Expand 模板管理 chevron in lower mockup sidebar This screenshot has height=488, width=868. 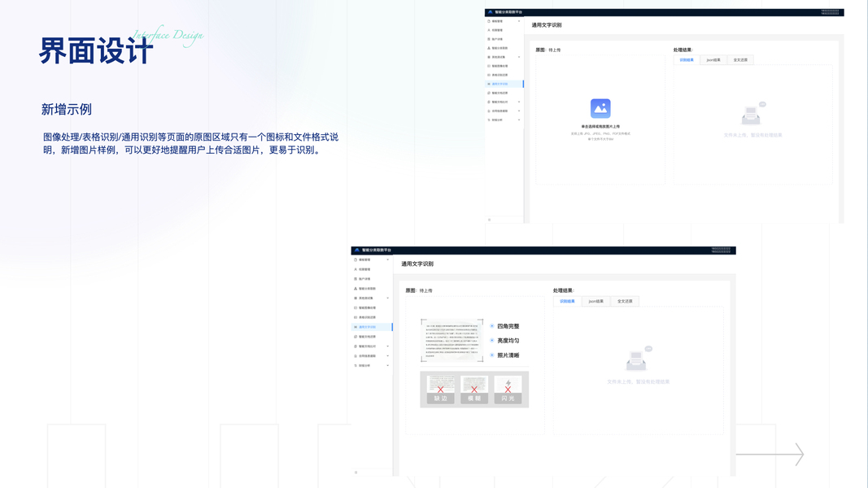point(387,259)
